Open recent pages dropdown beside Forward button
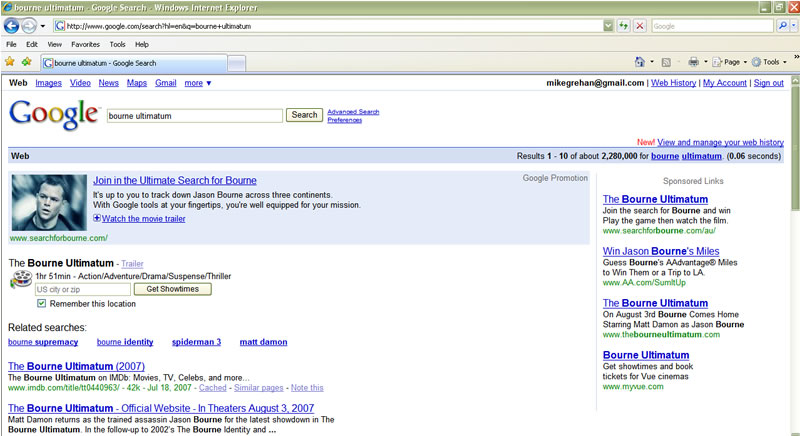This screenshot has width=800, height=436. click(x=43, y=26)
